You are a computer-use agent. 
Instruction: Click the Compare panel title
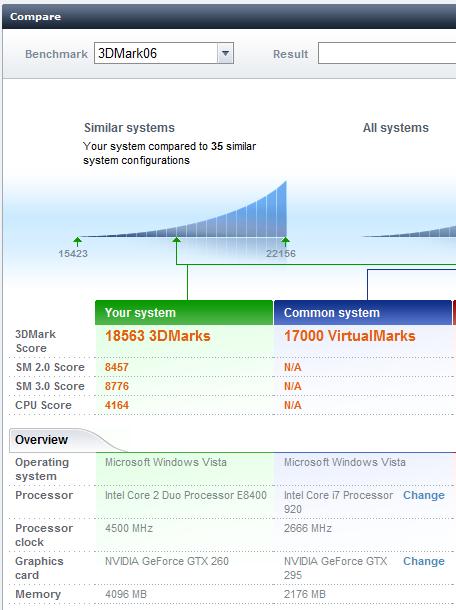(x=35, y=17)
